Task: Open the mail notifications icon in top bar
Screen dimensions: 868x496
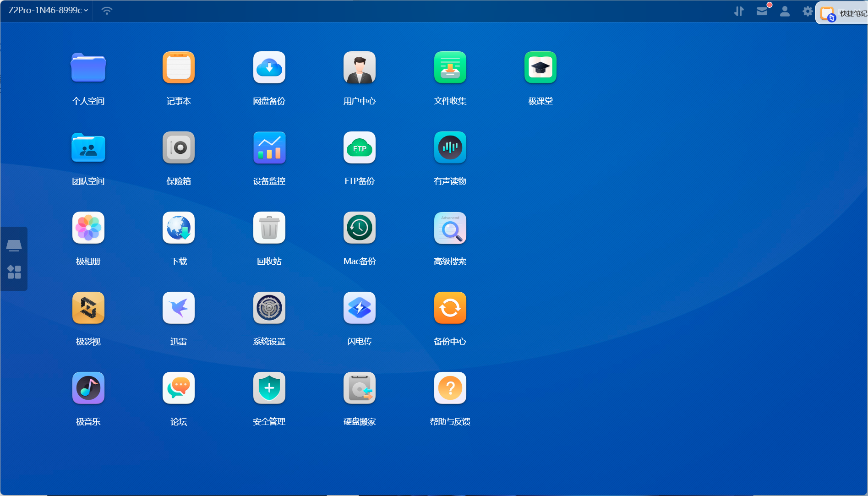Action: click(x=762, y=11)
